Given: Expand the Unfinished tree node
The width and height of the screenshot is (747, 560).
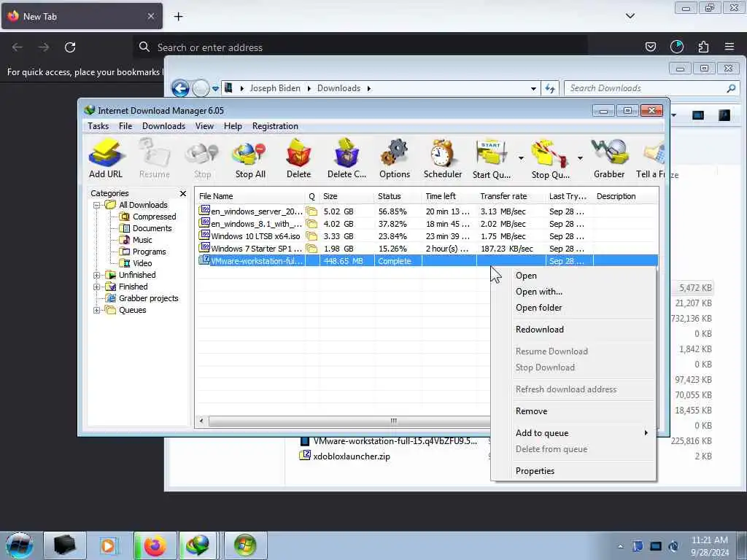Looking at the screenshot, I should [x=97, y=275].
